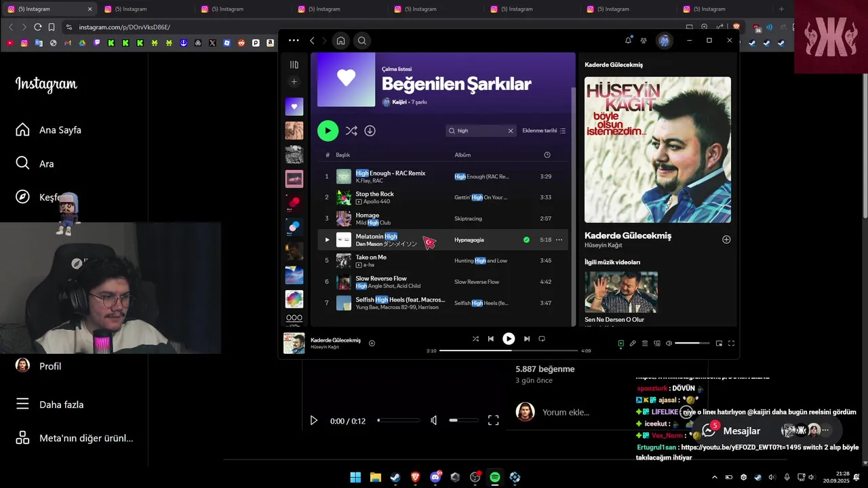Image resolution: width=868 pixels, height=488 pixels.
Task: Select Liked Songs heart tile in sidebar
Action: [294, 106]
